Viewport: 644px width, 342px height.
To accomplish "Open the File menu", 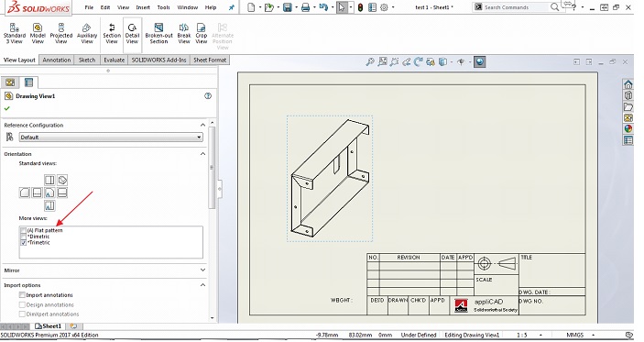I will [x=89, y=7].
